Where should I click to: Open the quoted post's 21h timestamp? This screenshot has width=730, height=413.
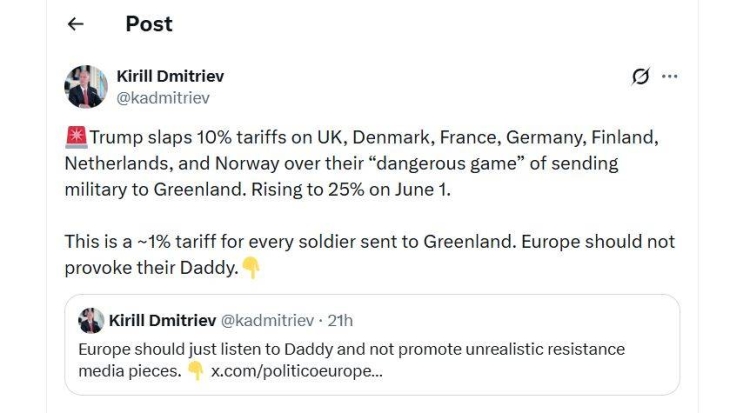340,321
